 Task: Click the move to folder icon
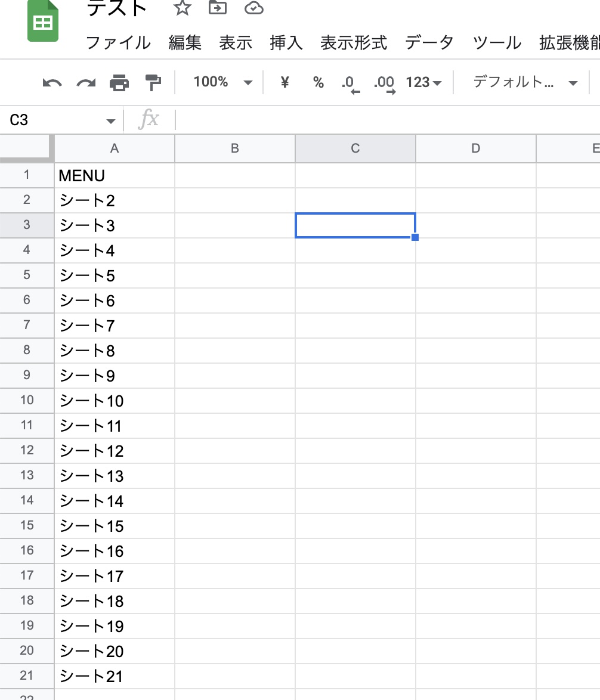click(x=218, y=8)
